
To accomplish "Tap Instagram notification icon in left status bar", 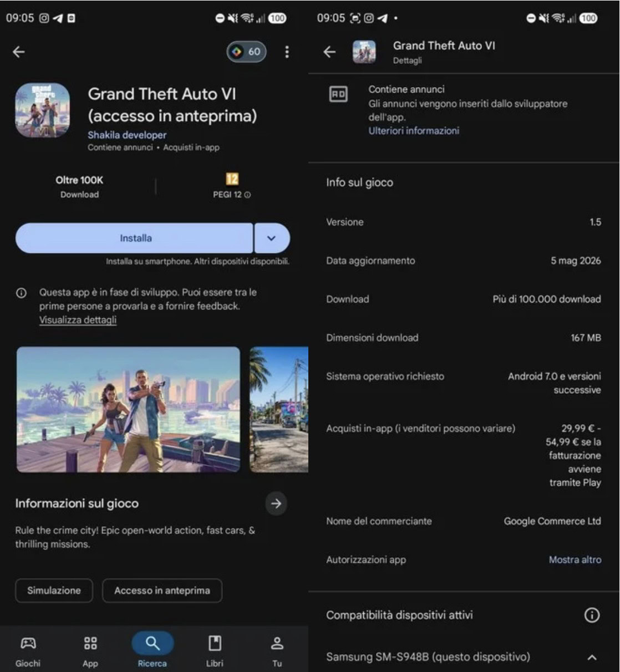I will 44,18.
